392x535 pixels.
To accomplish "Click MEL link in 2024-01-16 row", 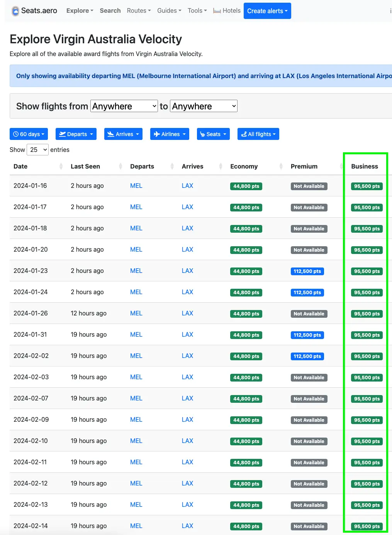I will [136, 186].
